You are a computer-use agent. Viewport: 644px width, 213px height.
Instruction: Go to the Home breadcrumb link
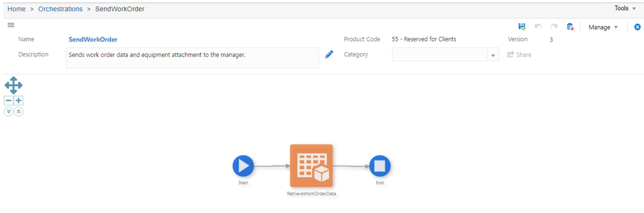click(16, 8)
